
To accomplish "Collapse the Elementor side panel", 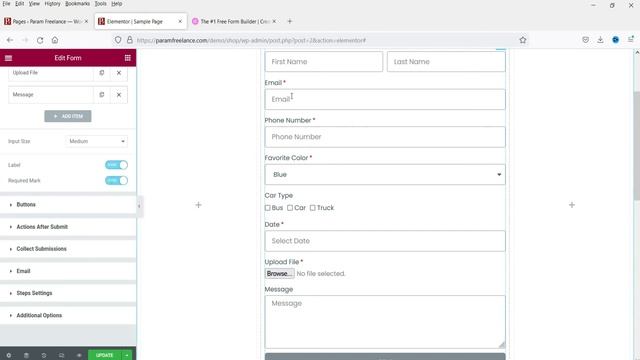I will (x=139, y=206).
